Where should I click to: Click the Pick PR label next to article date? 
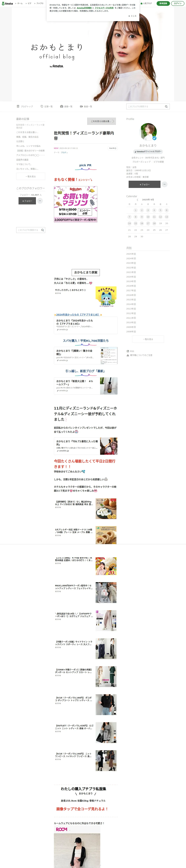[x=112, y=148]
